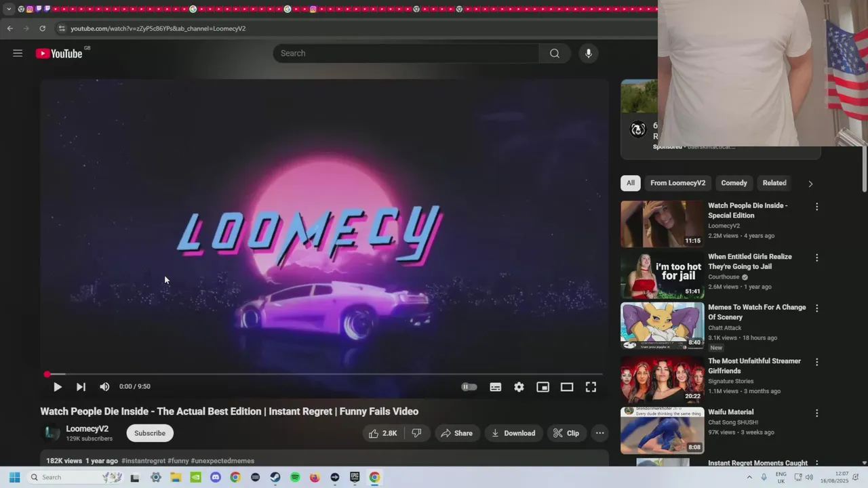The height and width of the screenshot is (488, 868).
Task: Switch to miniplayer mode
Action: (543, 387)
